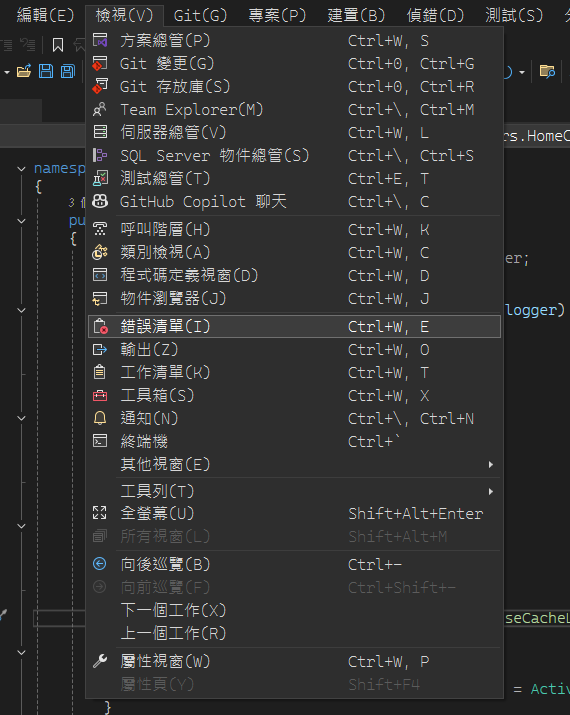Click the 屬性視窗 wrench icon

pyautogui.click(x=100, y=661)
